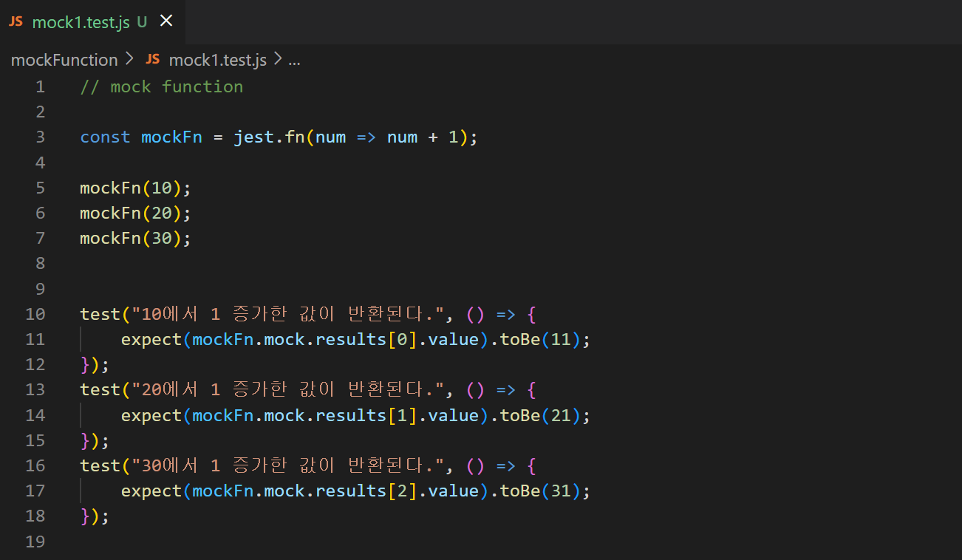Click the mockFn variable name on line 3
Viewport: 962px width, 560px height.
coord(171,137)
